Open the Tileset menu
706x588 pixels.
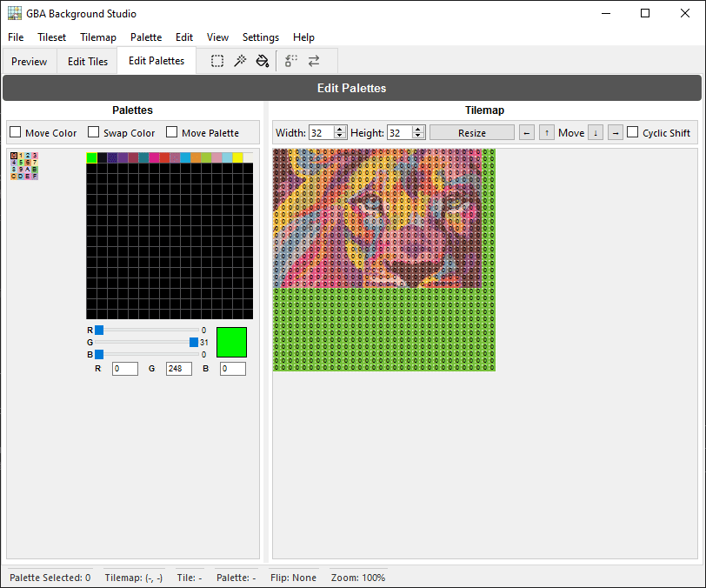coord(52,37)
